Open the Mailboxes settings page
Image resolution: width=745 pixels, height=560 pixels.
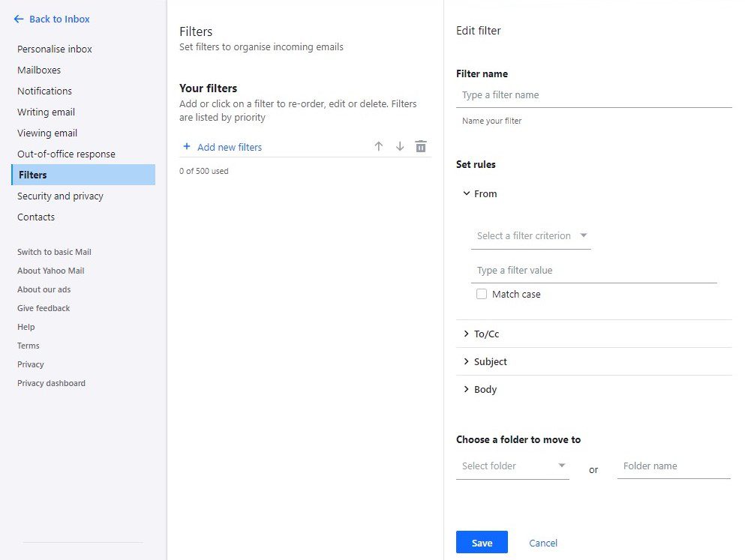39,70
